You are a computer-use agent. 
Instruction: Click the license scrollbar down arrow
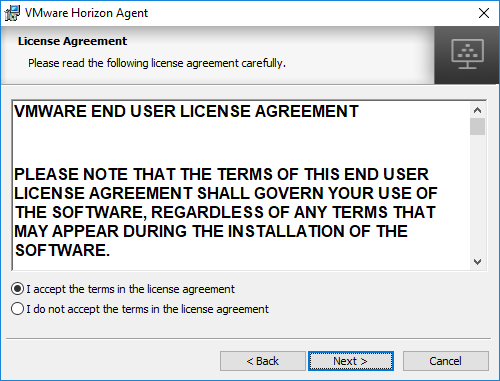[477, 262]
